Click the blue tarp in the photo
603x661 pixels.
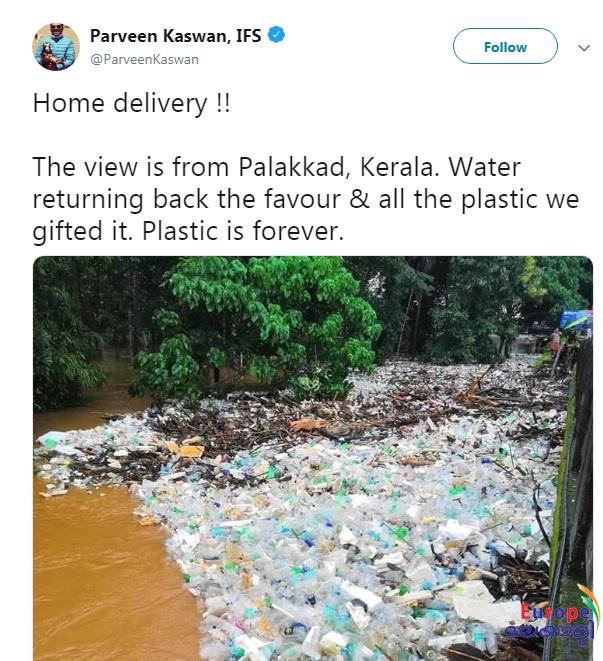(x=575, y=319)
